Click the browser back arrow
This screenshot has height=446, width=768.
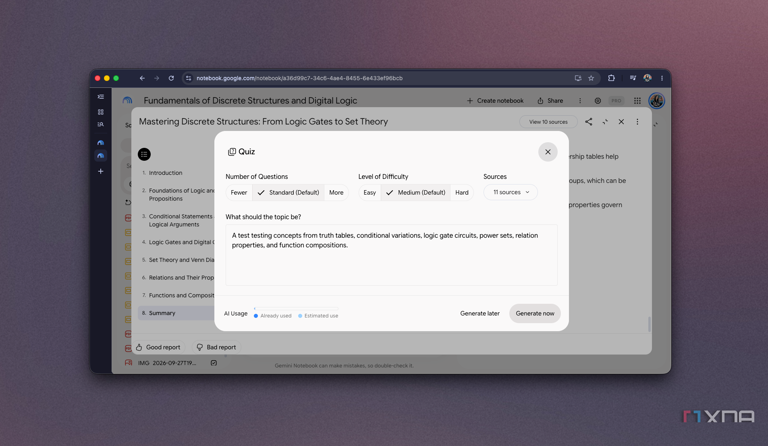pyautogui.click(x=142, y=78)
